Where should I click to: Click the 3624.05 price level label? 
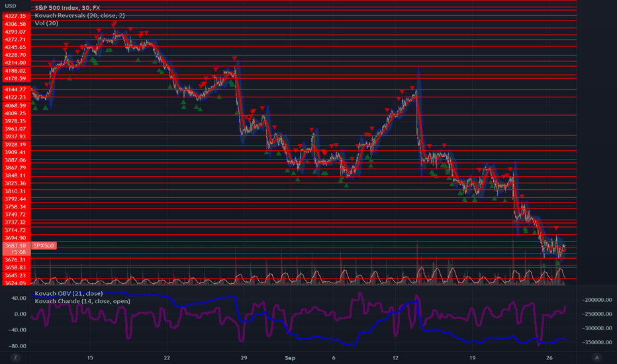[15, 283]
